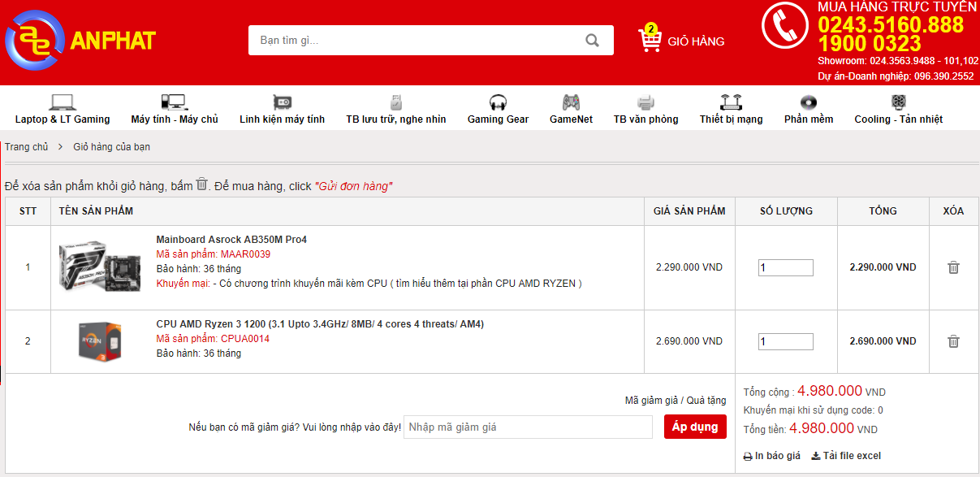
Task: Click the product code MAAR0039
Action: coord(245,254)
